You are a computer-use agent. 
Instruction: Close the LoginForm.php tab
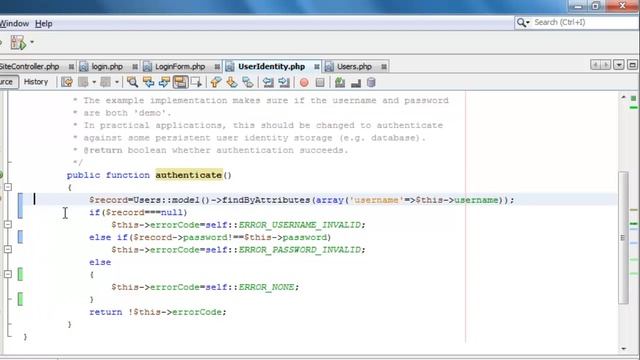pos(217,67)
